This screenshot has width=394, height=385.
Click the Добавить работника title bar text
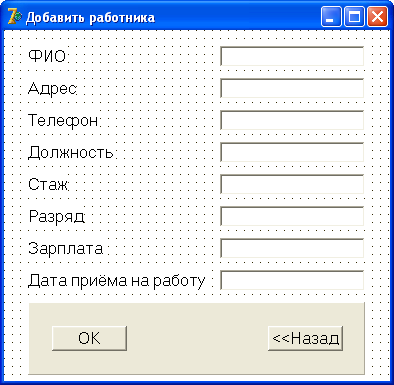tap(90, 17)
